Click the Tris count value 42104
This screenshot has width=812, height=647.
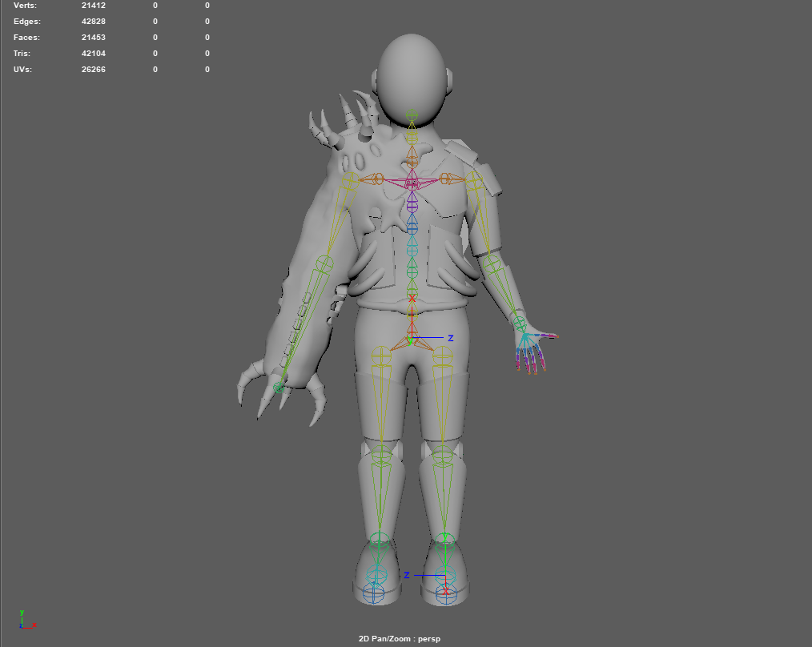point(94,54)
